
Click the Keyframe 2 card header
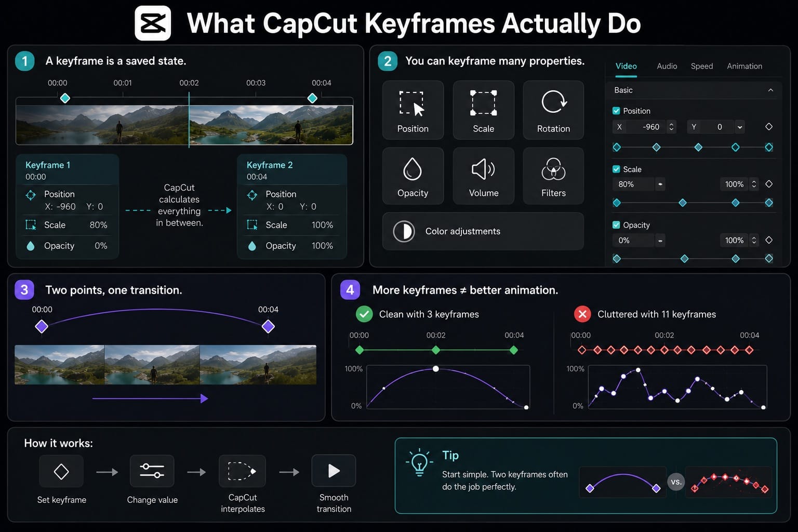pos(292,170)
